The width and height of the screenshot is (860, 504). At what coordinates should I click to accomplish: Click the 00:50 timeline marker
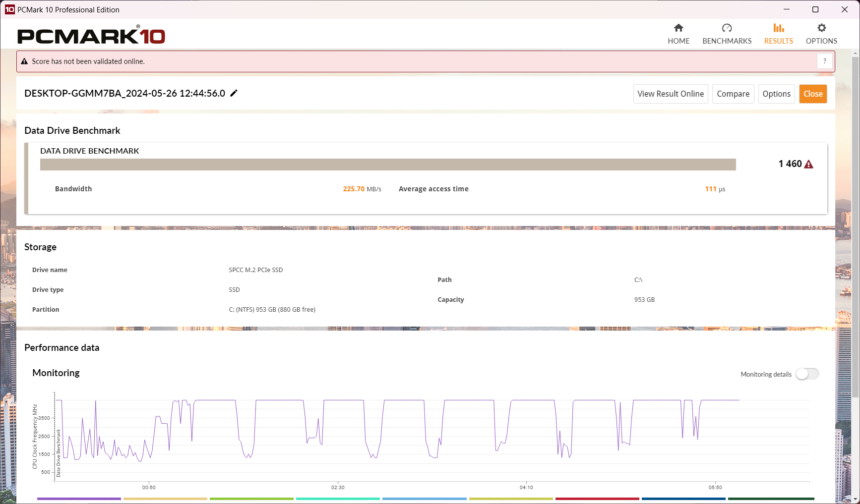point(149,488)
